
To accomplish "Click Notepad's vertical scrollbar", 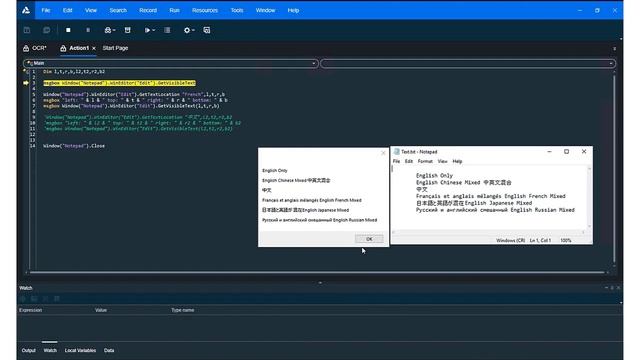I will click(589, 197).
